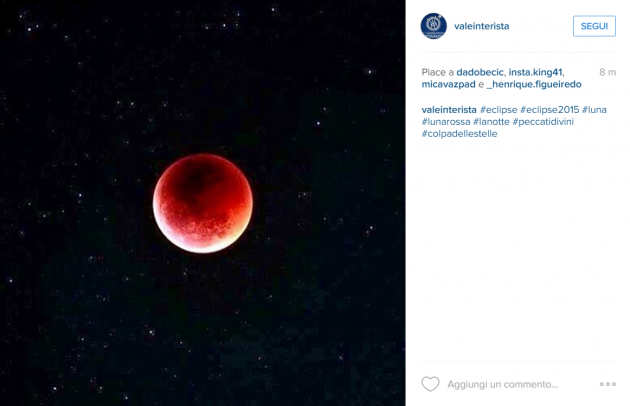The image size is (630, 406).
Task: Open the #eclipse2015 hashtag
Action: pos(550,110)
